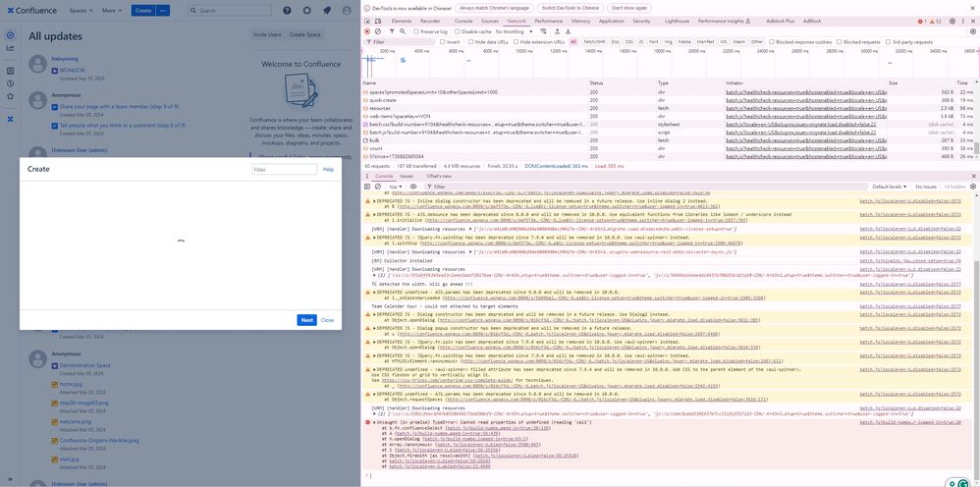
Task: Click Always match Chrome's language button
Action: (494, 8)
